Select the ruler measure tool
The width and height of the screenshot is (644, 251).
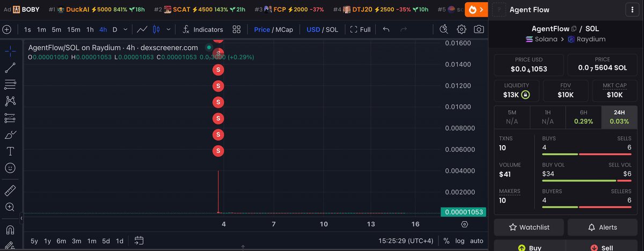(x=10, y=190)
